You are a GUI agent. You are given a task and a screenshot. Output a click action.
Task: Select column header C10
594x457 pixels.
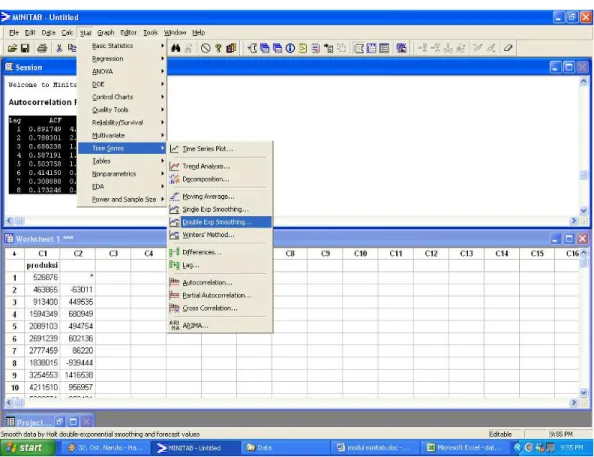click(x=360, y=254)
